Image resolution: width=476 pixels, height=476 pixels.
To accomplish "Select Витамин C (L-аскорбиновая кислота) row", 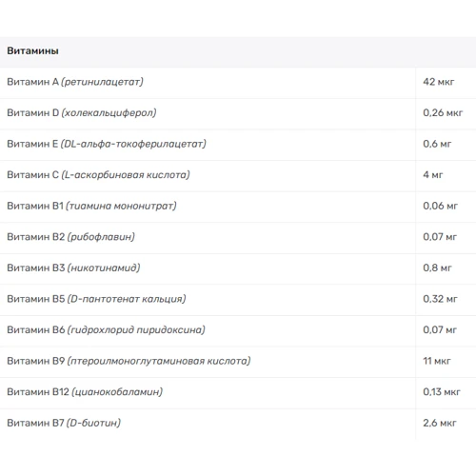I will click(x=238, y=176).
